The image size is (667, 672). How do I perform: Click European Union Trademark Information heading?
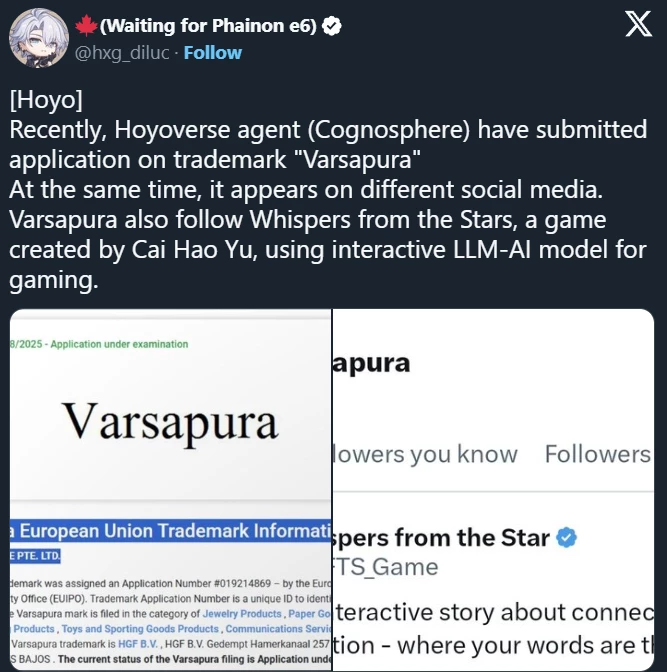(170, 531)
